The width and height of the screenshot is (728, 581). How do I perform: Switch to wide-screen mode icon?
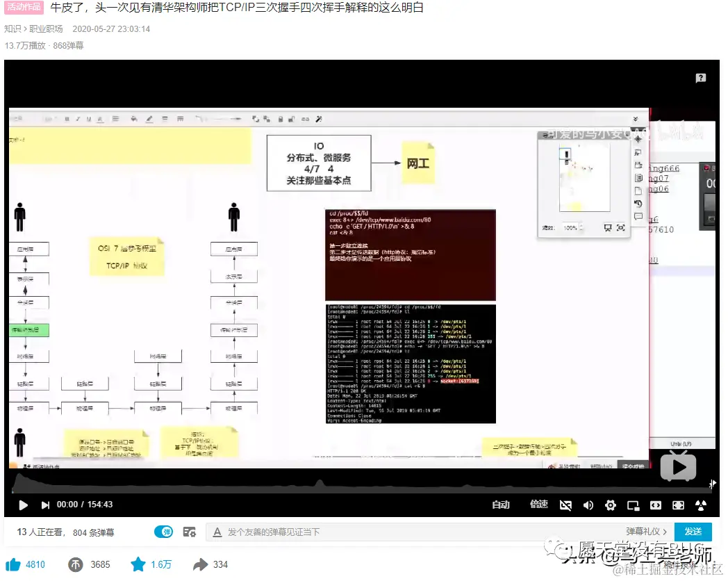(656, 505)
